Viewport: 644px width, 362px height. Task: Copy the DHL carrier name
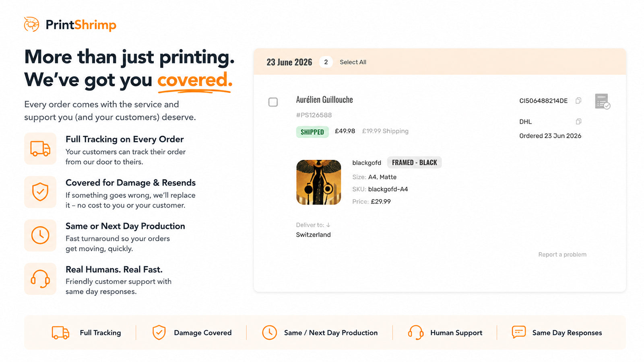point(578,121)
